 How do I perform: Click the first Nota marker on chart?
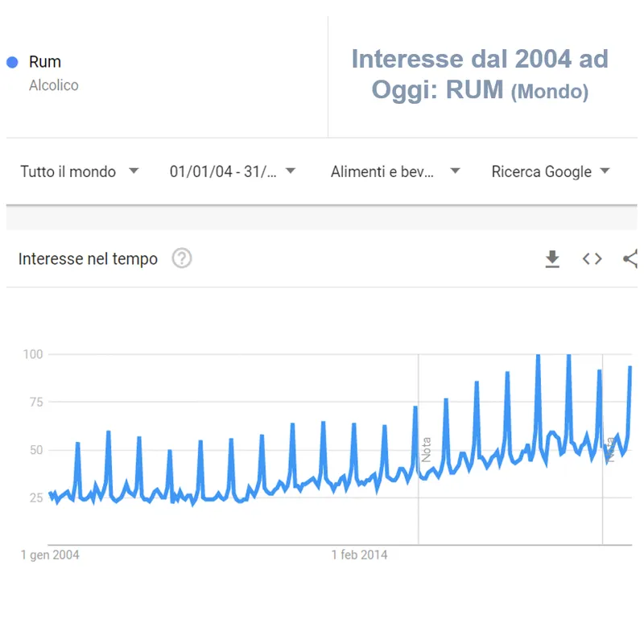tap(426, 450)
